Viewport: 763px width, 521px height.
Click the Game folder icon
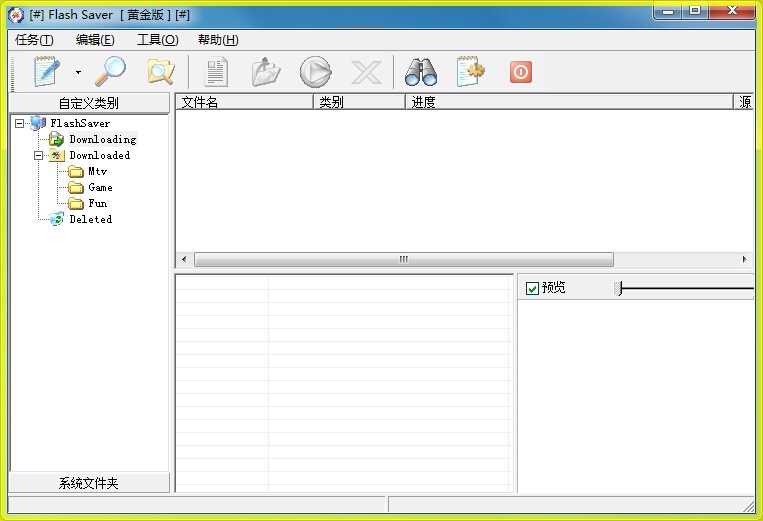click(x=76, y=187)
